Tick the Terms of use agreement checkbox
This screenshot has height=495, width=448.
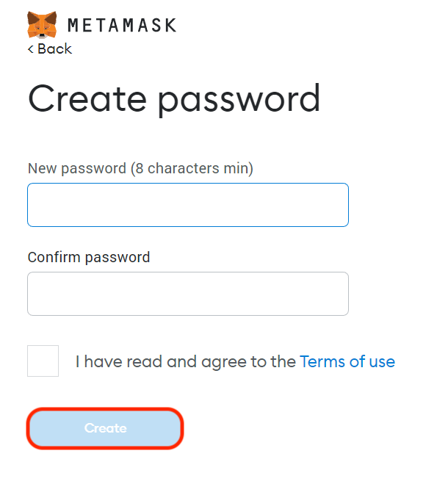43,361
